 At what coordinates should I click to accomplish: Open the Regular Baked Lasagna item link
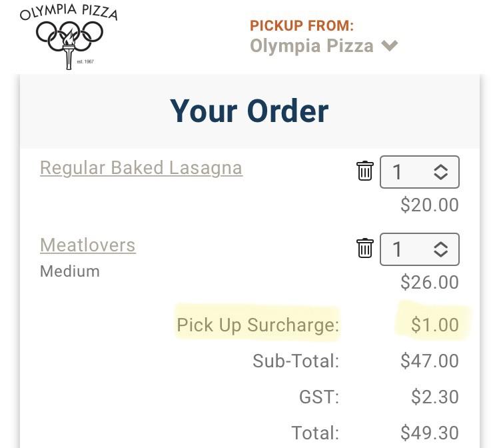[x=141, y=167]
